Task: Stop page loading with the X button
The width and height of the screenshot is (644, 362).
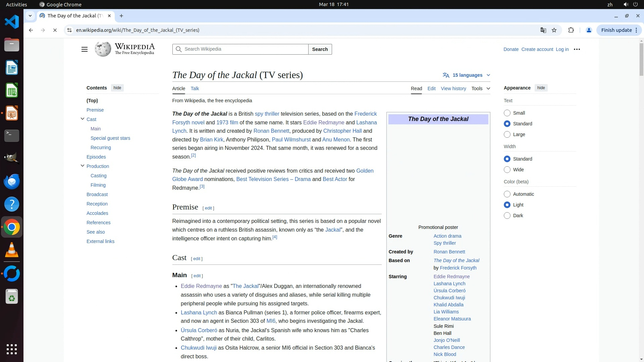Action: [55, 30]
